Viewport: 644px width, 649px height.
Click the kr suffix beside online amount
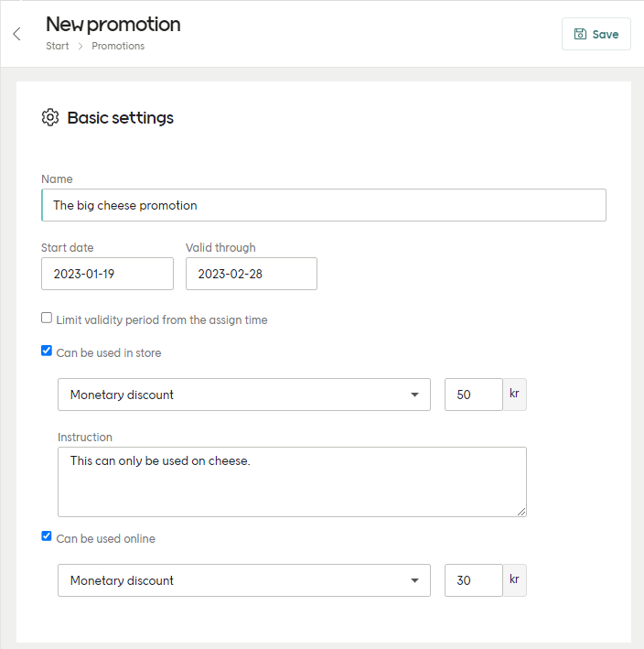click(514, 580)
